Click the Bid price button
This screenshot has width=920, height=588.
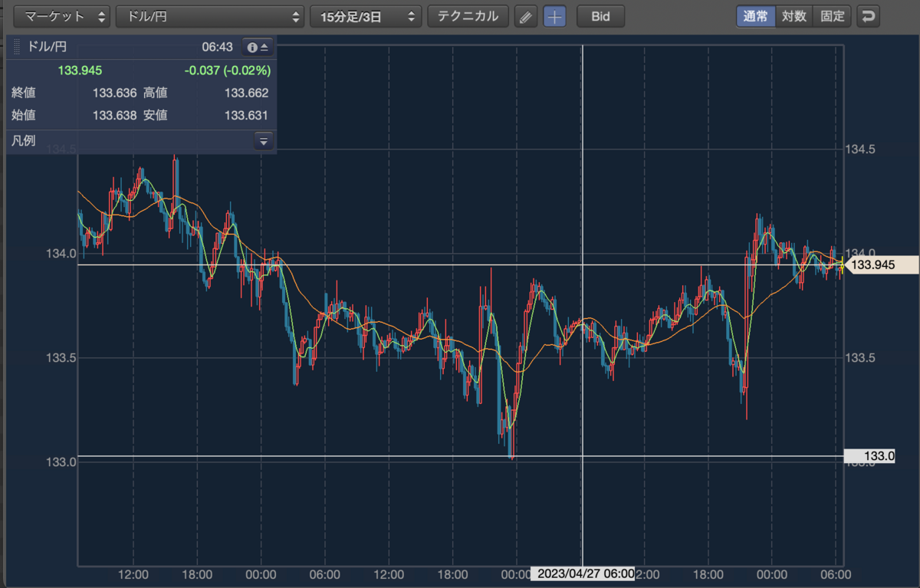(601, 16)
